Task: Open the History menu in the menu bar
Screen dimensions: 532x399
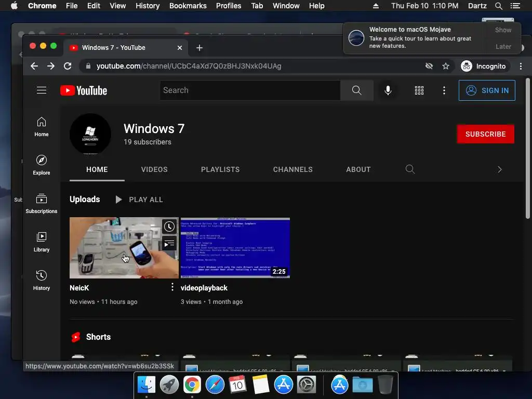Action: (x=148, y=6)
